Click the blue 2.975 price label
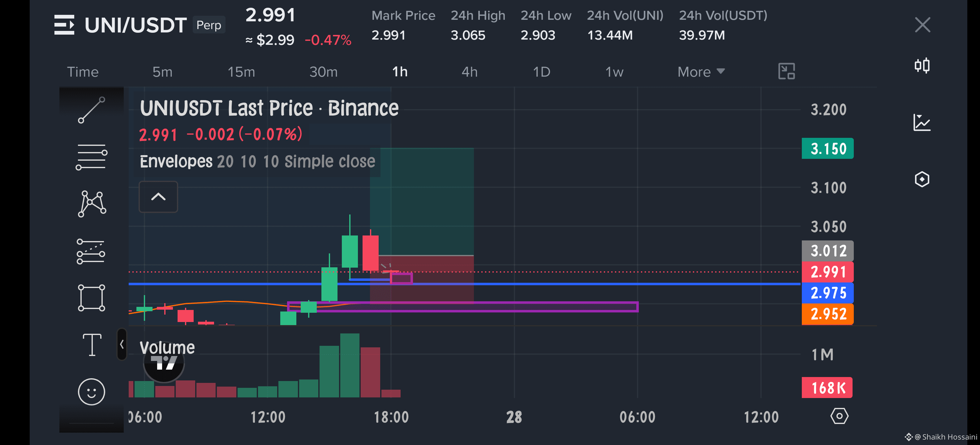The height and width of the screenshot is (445, 980). [827, 293]
